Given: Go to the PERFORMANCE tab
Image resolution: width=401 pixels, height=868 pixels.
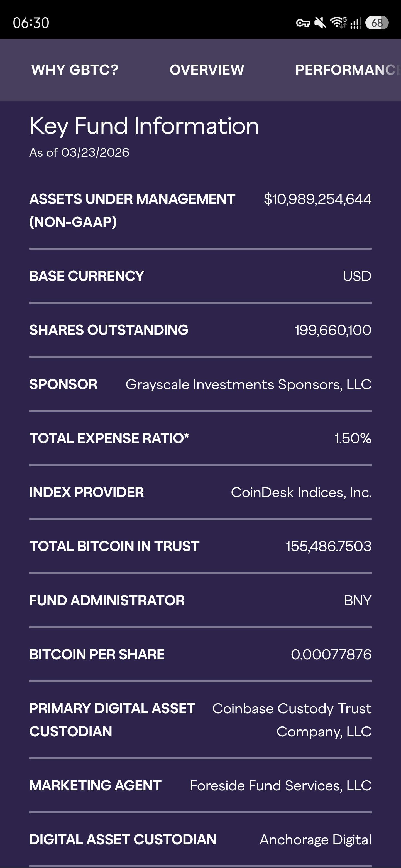Looking at the screenshot, I should tap(347, 70).
